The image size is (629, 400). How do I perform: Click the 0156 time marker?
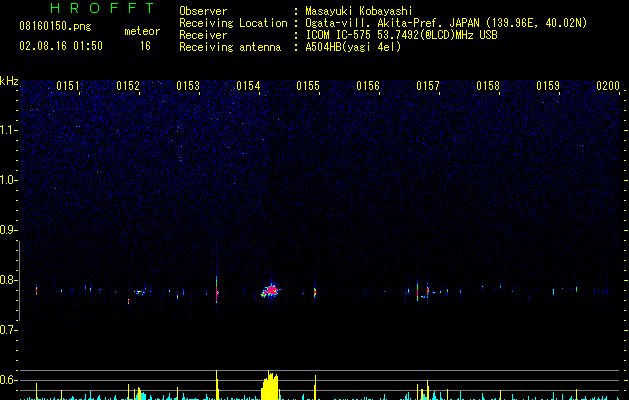(x=368, y=86)
